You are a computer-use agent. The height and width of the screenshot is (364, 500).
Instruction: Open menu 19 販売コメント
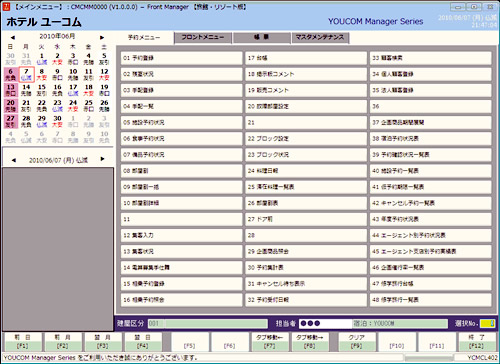click(306, 90)
